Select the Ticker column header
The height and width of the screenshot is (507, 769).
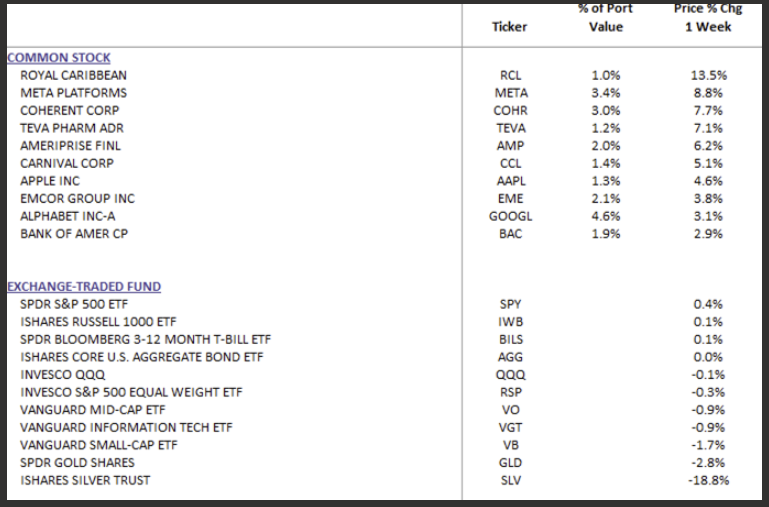coord(510,27)
